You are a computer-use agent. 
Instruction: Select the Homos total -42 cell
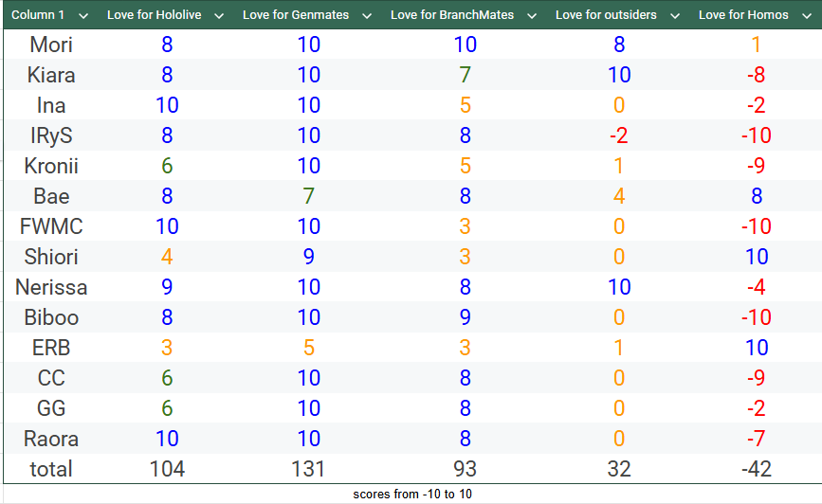756,469
